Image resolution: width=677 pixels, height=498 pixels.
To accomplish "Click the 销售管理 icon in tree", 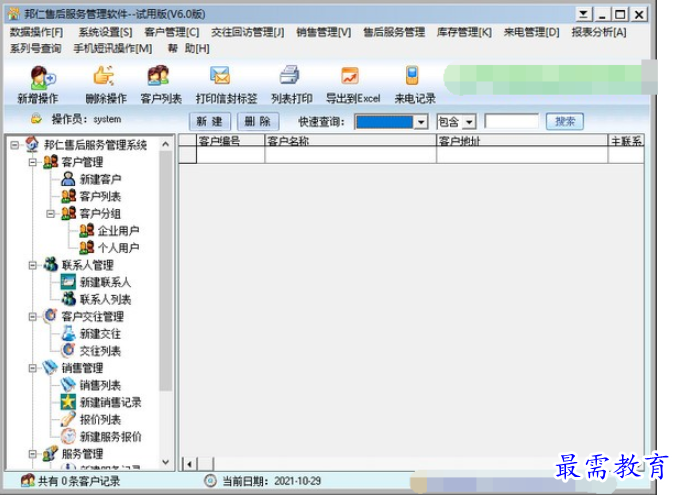I will click(51, 368).
